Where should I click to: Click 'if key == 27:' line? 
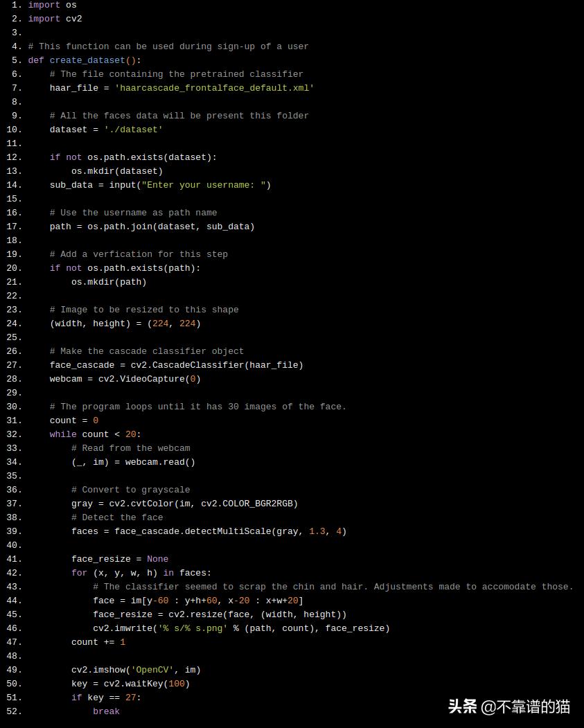tap(106, 698)
